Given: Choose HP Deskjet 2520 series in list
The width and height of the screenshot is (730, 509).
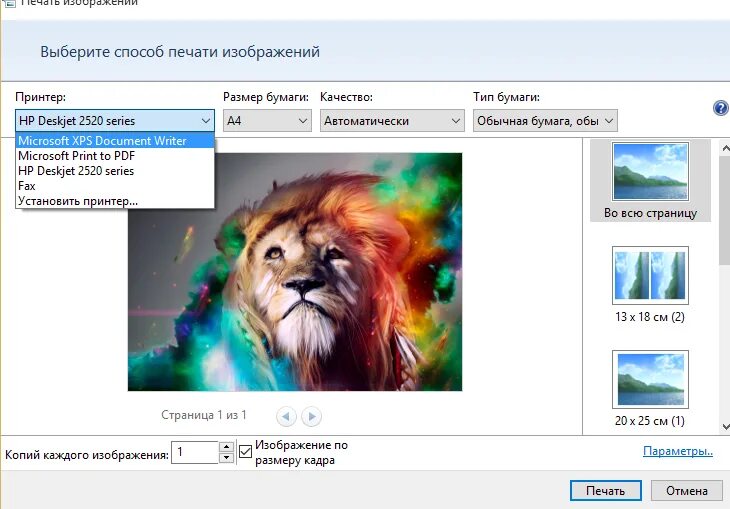Looking at the screenshot, I should (x=115, y=171).
